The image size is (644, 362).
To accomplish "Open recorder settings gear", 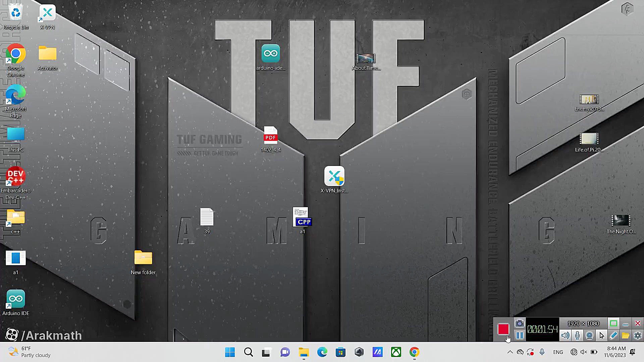I will click(638, 336).
